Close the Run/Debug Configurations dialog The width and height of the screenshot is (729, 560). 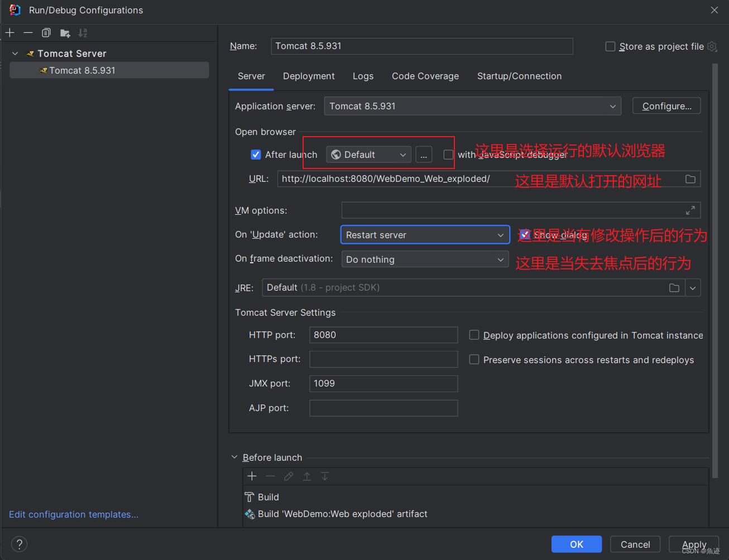tap(714, 10)
